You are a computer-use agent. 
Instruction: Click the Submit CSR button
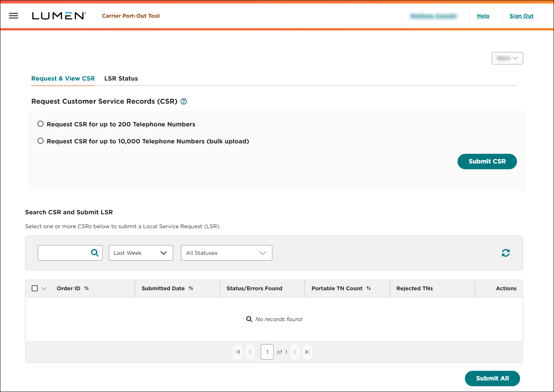(487, 162)
